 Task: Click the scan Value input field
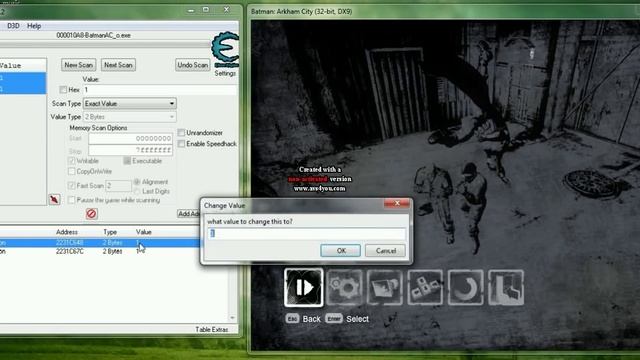coord(160,90)
